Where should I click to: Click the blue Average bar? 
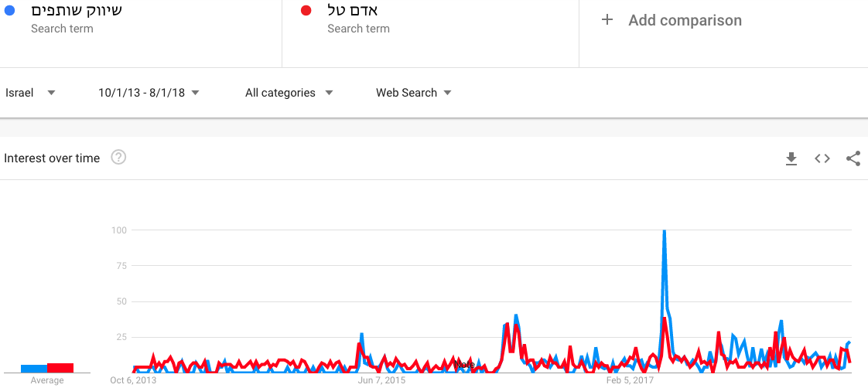[34, 369]
